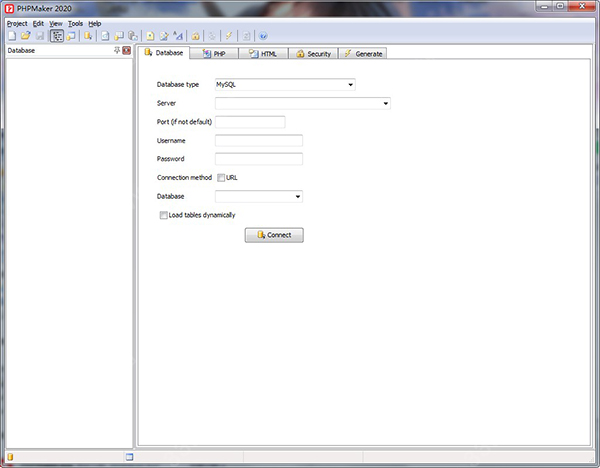600x468 pixels.
Task: Open the Project menu
Action: [17, 23]
